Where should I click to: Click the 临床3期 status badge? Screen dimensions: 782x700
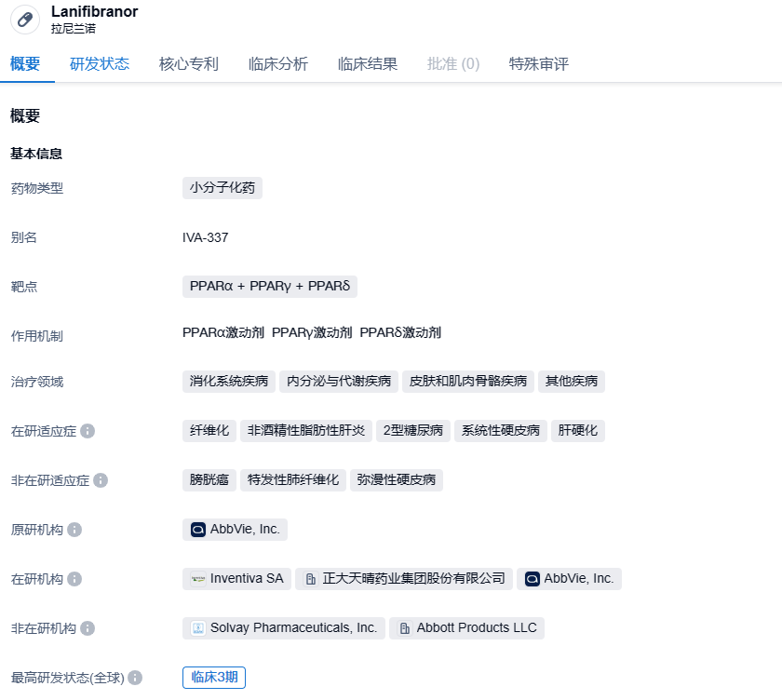214,678
